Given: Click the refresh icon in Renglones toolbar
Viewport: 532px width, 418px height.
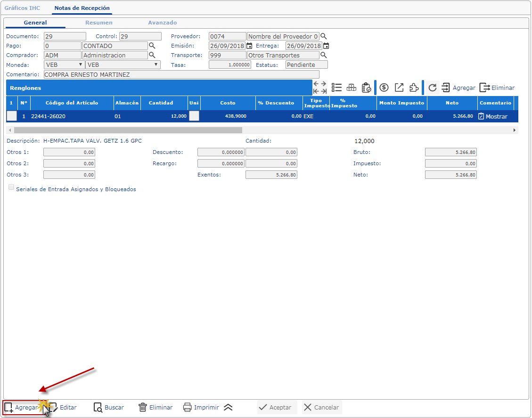Looking at the screenshot, I should point(433,88).
